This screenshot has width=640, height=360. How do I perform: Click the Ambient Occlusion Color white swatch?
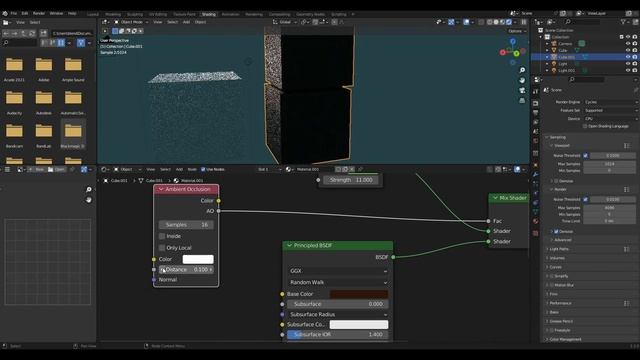point(198,259)
